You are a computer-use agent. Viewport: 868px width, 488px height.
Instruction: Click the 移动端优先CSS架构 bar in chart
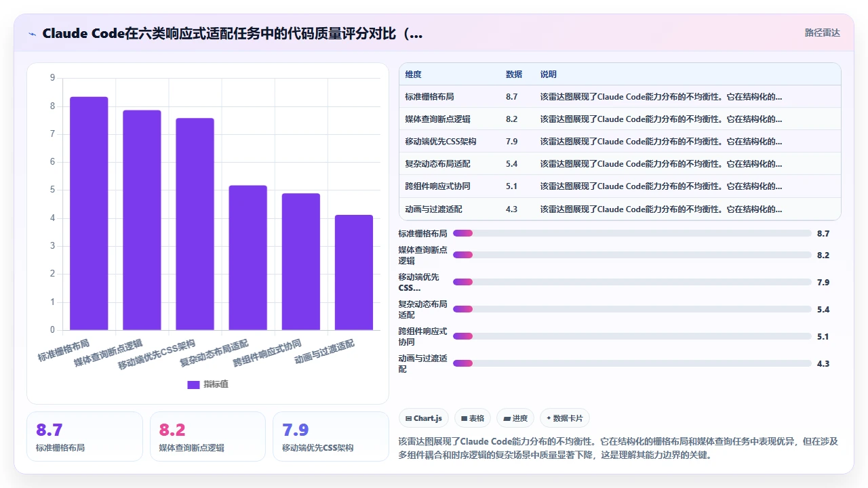click(x=195, y=224)
